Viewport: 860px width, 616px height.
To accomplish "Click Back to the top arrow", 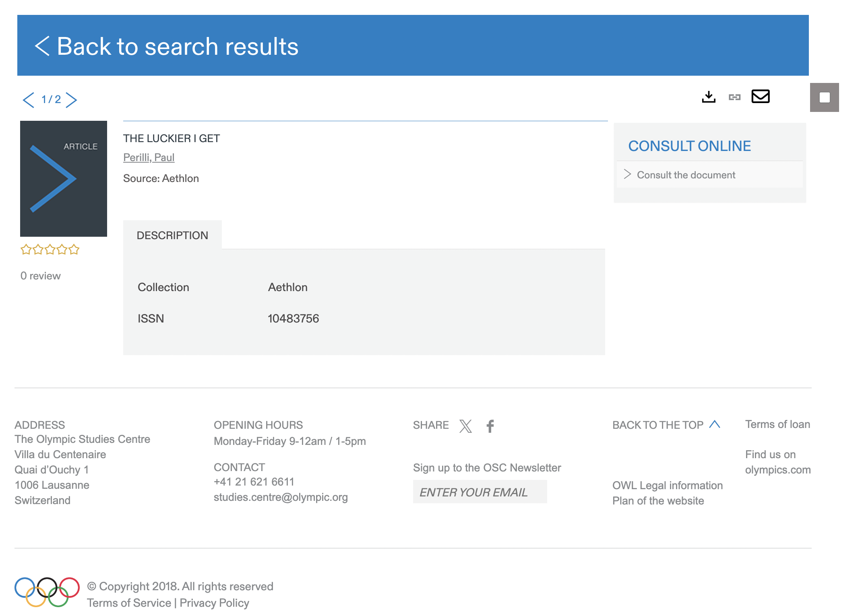I will pyautogui.click(x=714, y=424).
